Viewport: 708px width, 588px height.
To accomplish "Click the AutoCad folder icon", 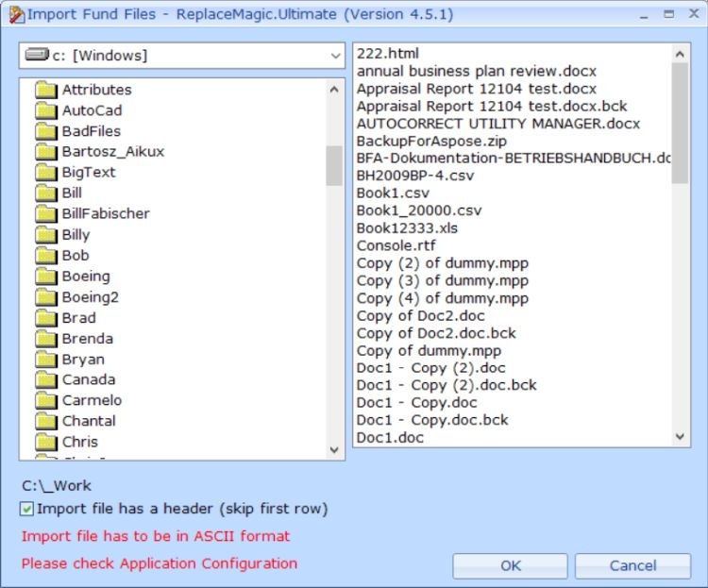I will tap(46, 110).
